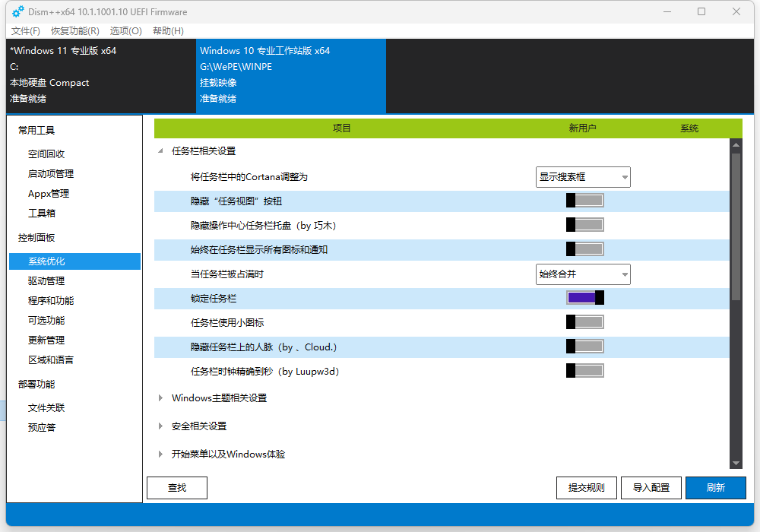Turn on 任务栏时钟精确到秒 toggle
Image resolution: width=760 pixels, height=532 pixels.
point(584,371)
